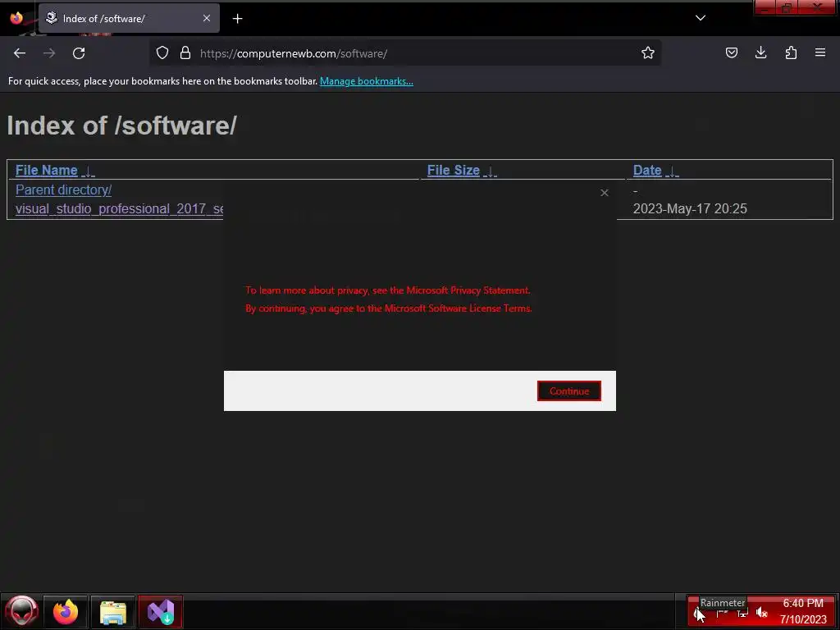840x630 pixels.
Task: Open the Save to Pocket icon
Action: [731, 52]
